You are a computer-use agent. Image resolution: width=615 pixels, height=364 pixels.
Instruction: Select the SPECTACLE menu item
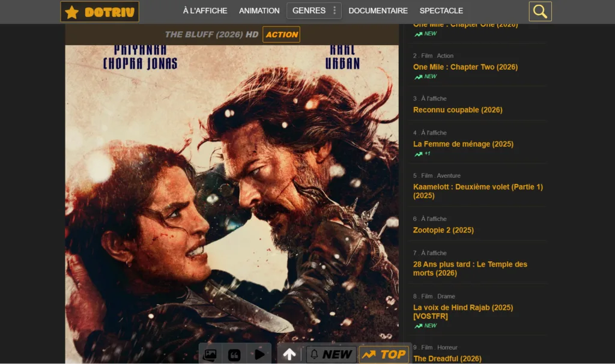click(441, 11)
